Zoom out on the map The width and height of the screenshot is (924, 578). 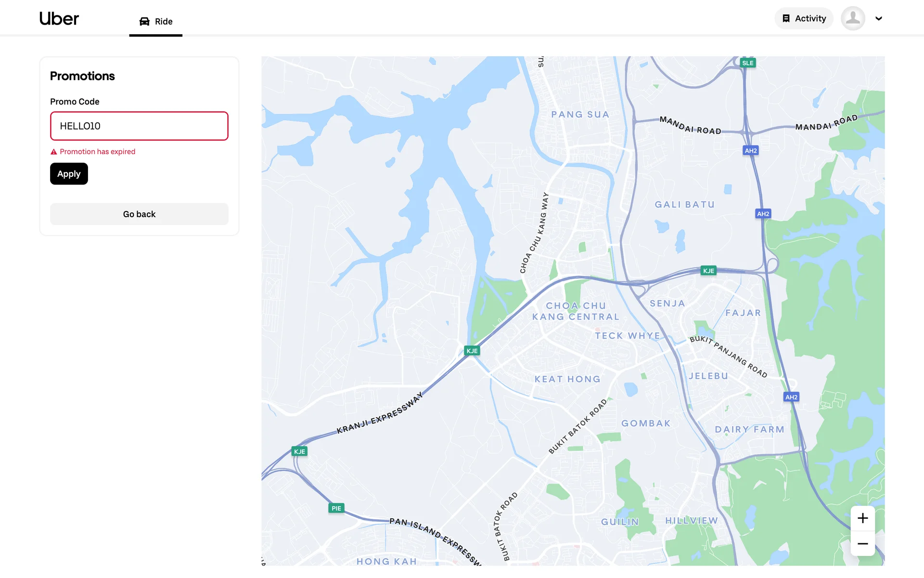[862, 544]
